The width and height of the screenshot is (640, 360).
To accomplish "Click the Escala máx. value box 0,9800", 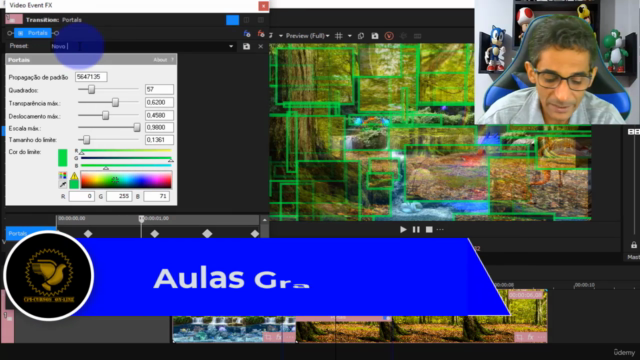I will pos(159,128).
